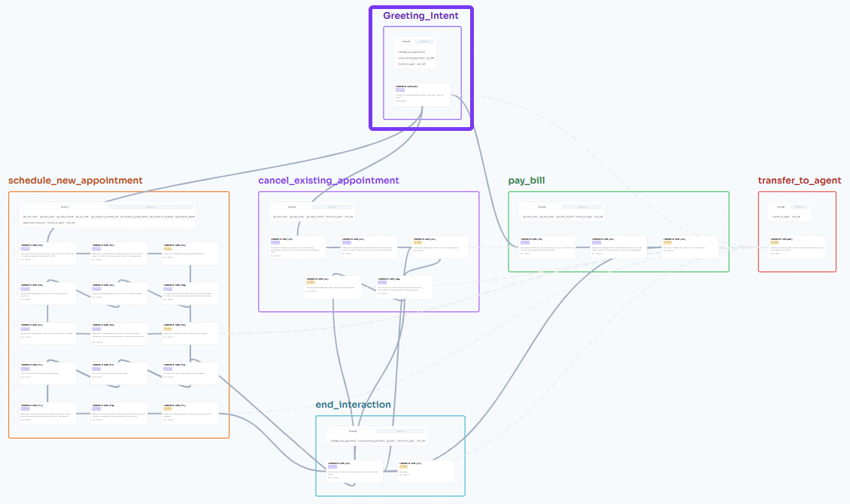Open Settings tab in transfer_to_agent group
This screenshot has height=504, width=850.
pyautogui.click(x=800, y=207)
